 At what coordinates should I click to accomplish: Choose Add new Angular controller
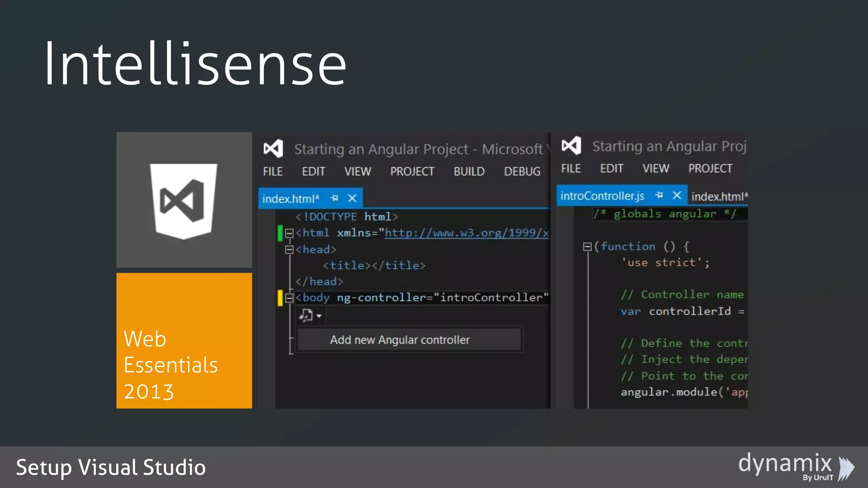409,340
